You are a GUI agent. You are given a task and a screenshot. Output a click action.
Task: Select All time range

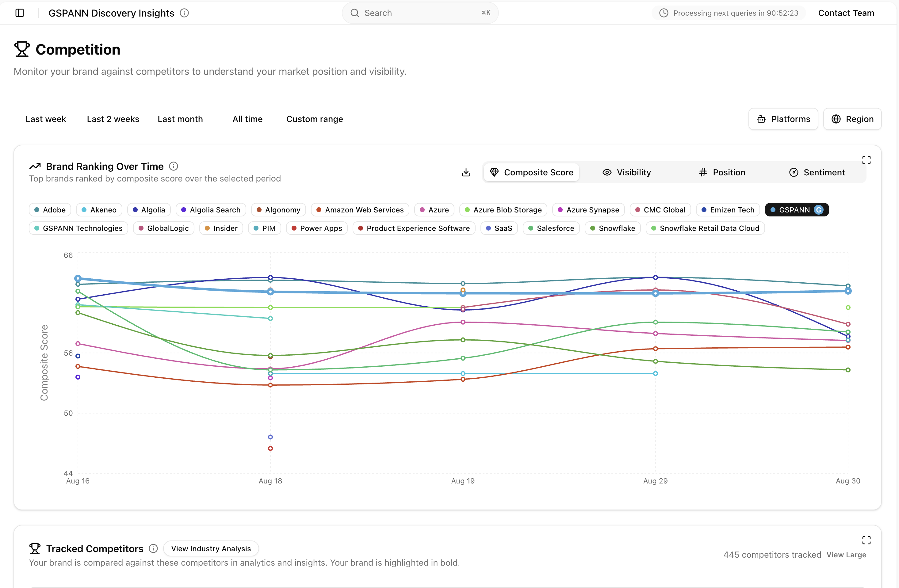pos(247,119)
